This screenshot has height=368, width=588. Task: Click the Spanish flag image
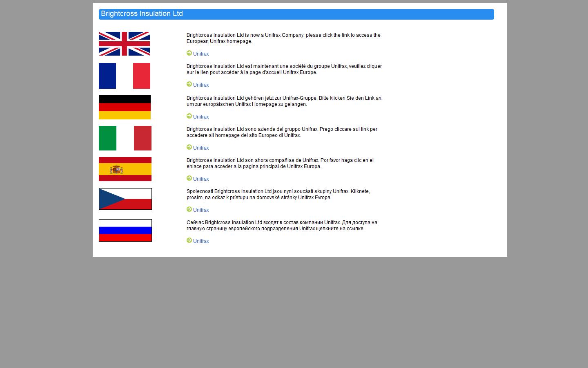click(125, 169)
